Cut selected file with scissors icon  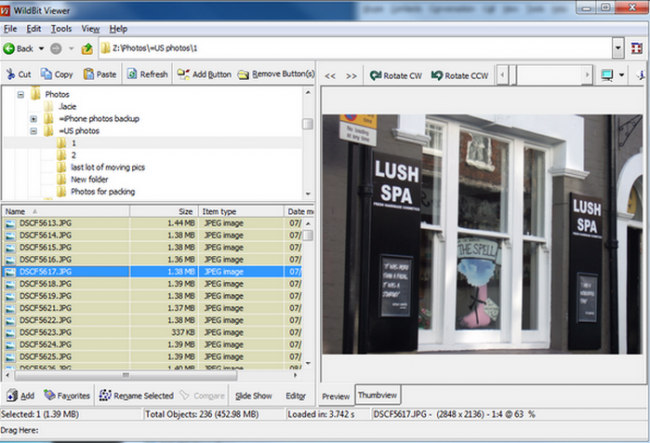19,74
